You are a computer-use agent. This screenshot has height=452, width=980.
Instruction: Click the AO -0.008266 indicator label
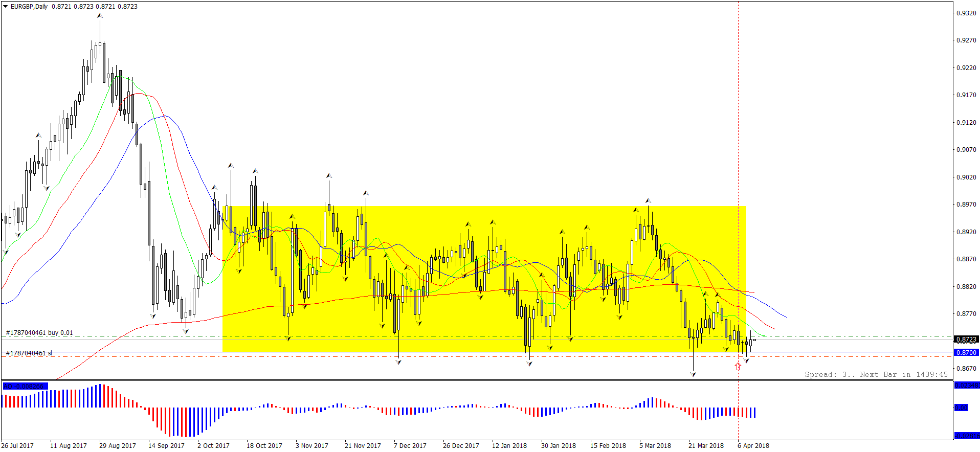25,386
